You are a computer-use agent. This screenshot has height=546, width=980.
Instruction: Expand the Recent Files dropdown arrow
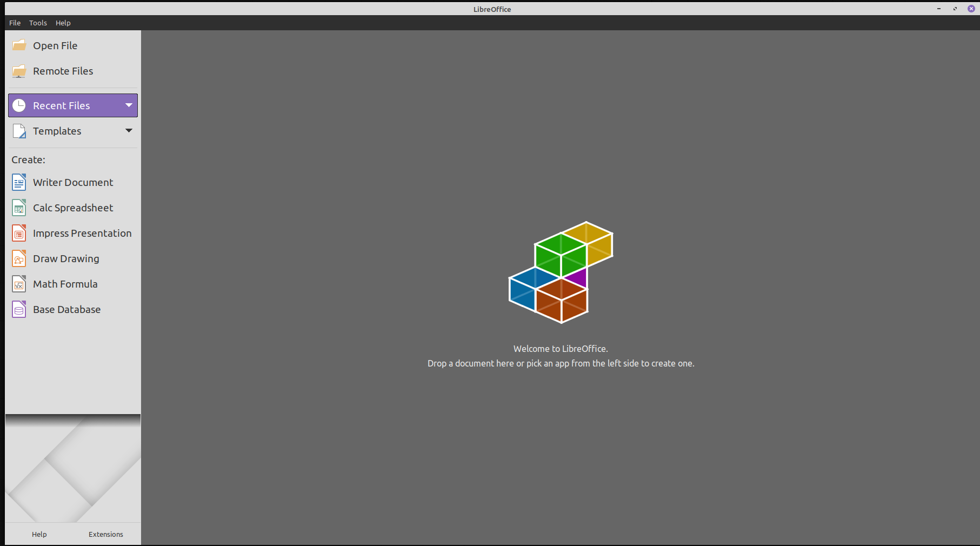tap(129, 105)
